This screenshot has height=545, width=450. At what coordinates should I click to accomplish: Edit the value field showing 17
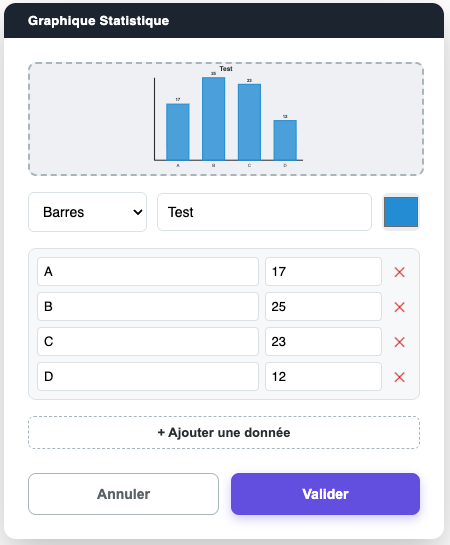(324, 271)
